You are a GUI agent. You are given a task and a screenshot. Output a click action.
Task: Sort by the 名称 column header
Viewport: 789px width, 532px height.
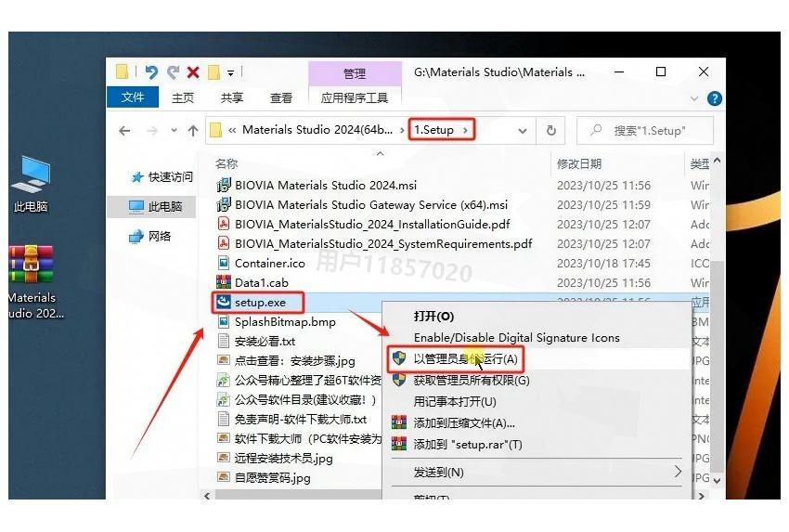226,163
